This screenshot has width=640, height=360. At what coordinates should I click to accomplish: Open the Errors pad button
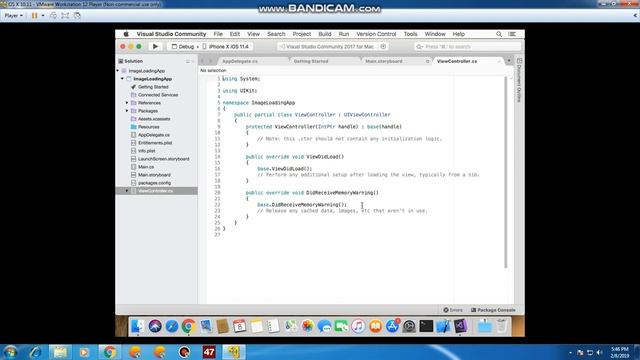click(x=453, y=310)
